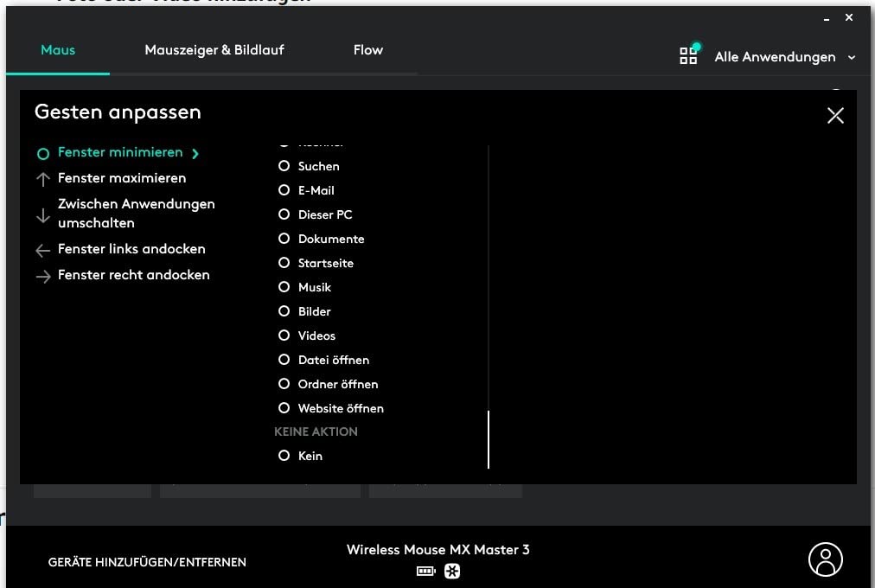Check the battery status icon
The width and height of the screenshot is (875, 588).
point(425,571)
